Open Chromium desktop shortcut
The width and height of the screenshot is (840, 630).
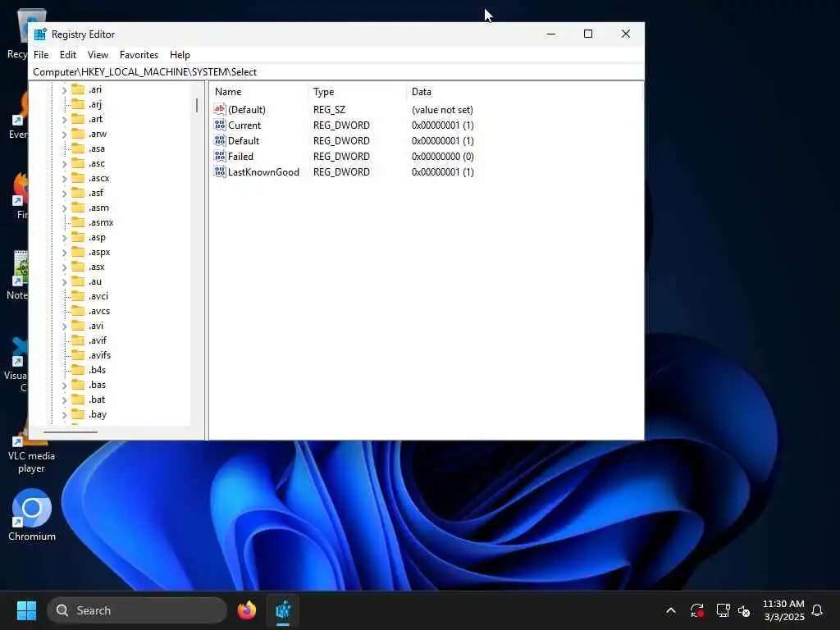click(x=32, y=515)
